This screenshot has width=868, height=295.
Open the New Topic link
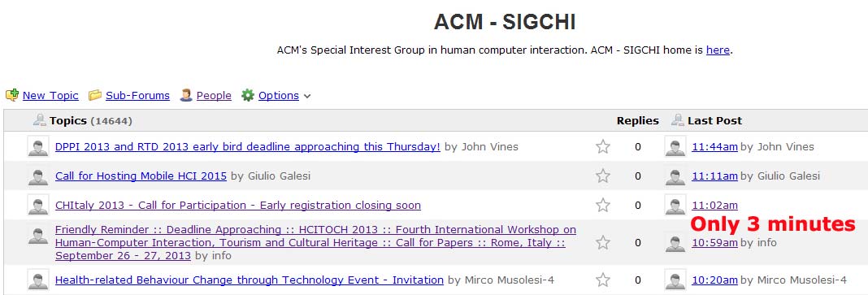click(x=50, y=96)
